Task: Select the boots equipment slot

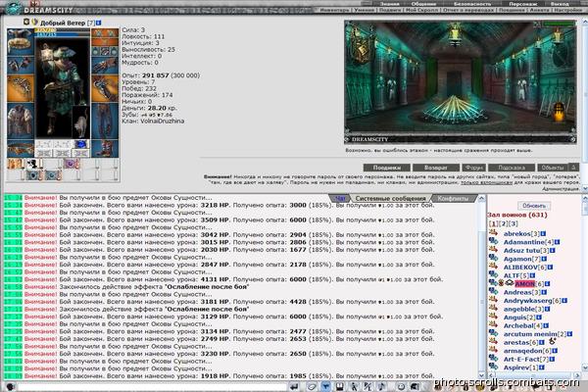Action: pyautogui.click(x=105, y=149)
